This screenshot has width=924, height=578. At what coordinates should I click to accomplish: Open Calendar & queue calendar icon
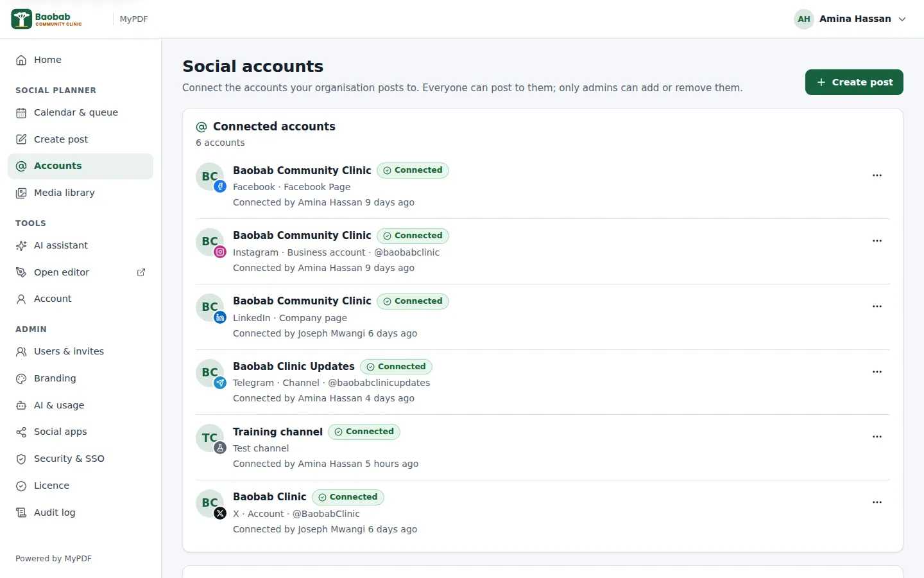coord(21,112)
